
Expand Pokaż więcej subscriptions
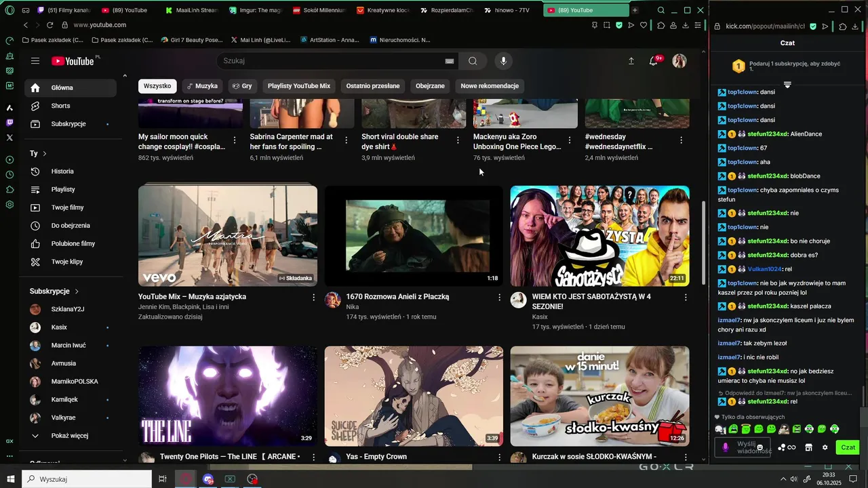71,436
